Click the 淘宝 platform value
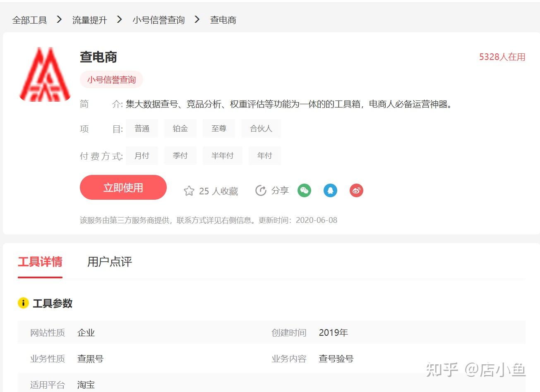 pyautogui.click(x=86, y=385)
